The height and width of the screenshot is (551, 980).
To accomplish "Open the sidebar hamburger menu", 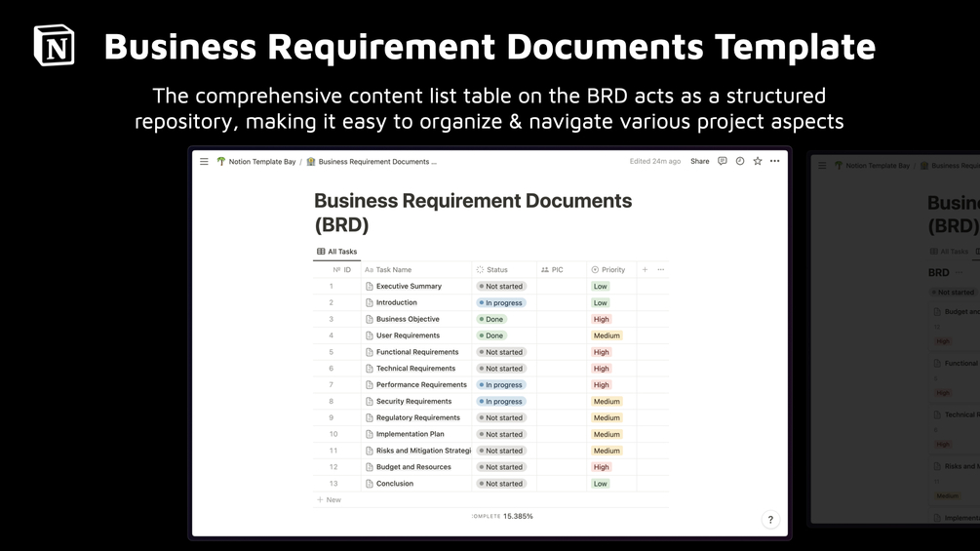I will (x=204, y=161).
